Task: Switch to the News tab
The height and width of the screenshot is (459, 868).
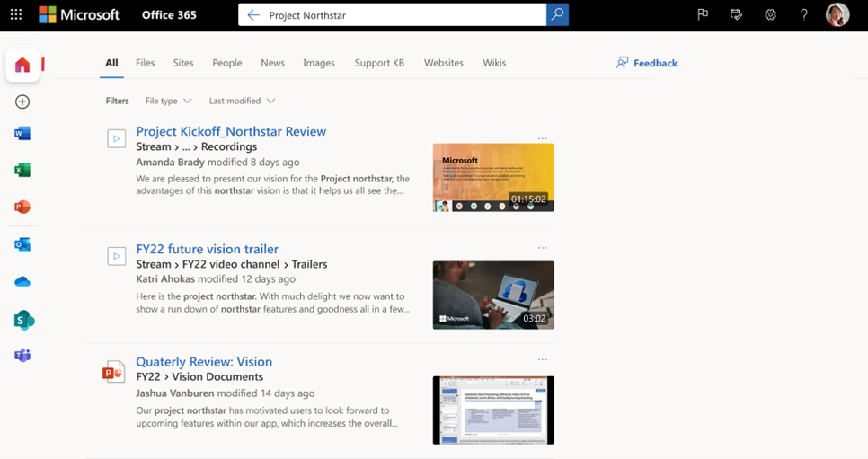Action: 272,63
